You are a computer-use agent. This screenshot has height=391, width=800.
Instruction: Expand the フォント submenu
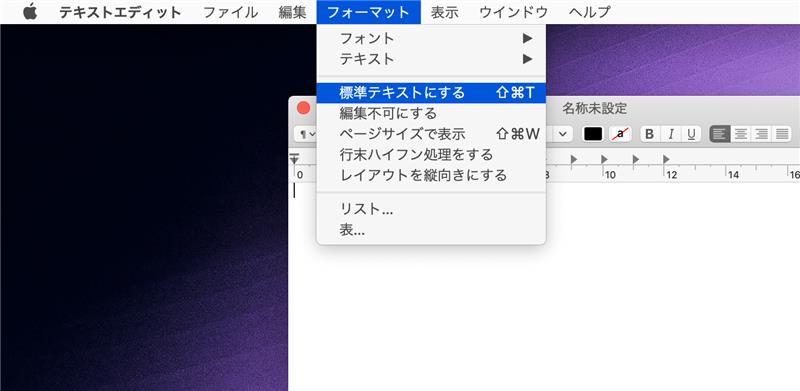[431, 38]
